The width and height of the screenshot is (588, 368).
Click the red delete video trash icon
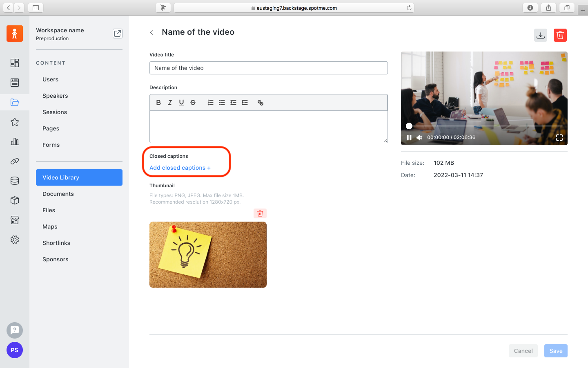(x=560, y=35)
